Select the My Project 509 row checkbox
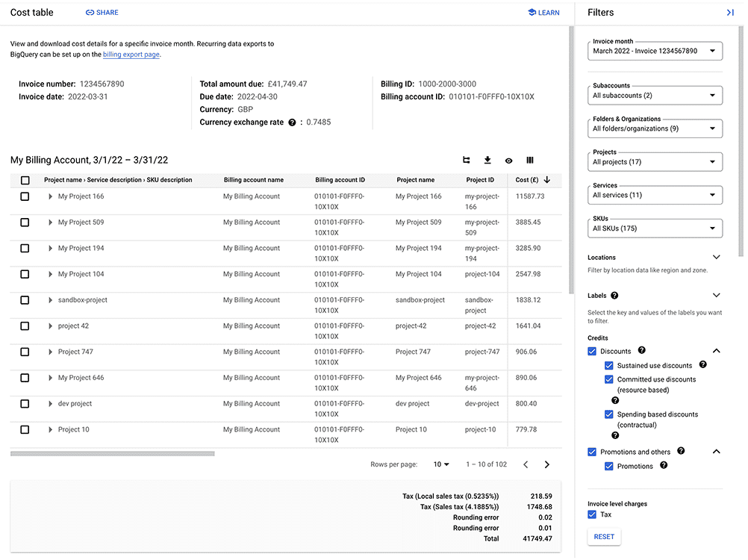 25,223
